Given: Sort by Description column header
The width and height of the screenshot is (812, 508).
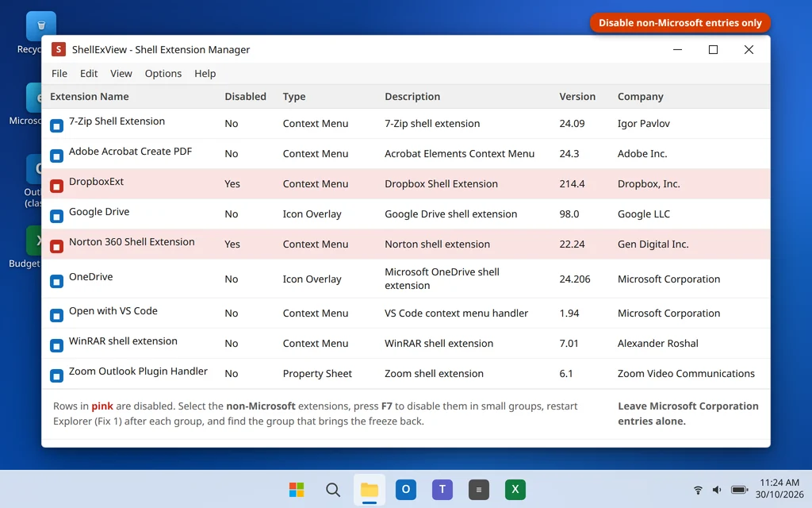Looking at the screenshot, I should coord(412,96).
